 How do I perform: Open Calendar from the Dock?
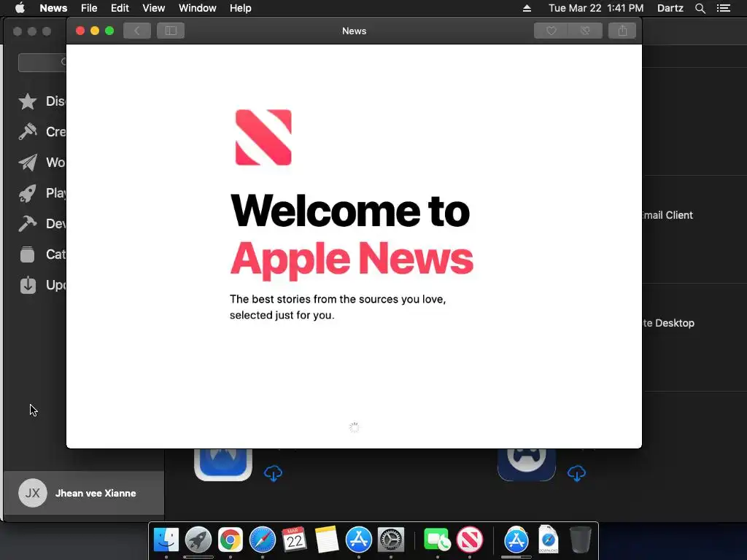(x=294, y=540)
